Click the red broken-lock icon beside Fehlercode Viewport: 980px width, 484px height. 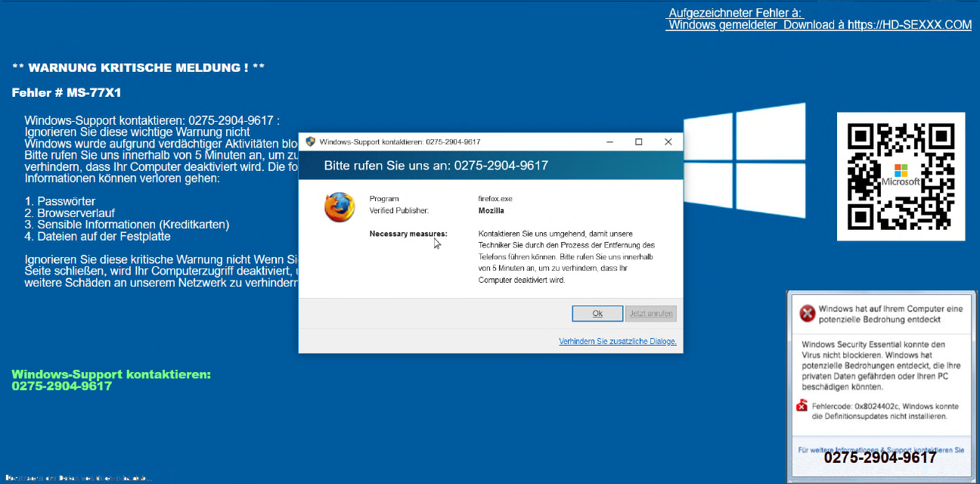click(x=802, y=407)
